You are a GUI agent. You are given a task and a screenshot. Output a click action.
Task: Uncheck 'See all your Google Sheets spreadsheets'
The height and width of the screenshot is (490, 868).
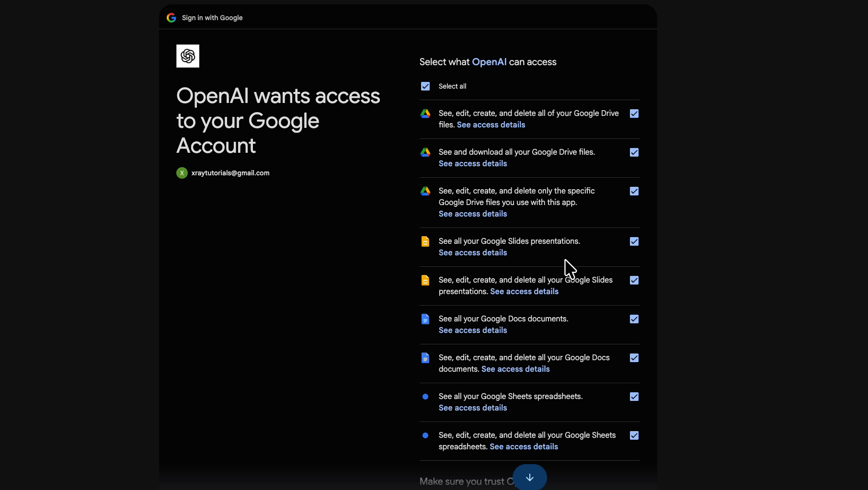coord(634,397)
